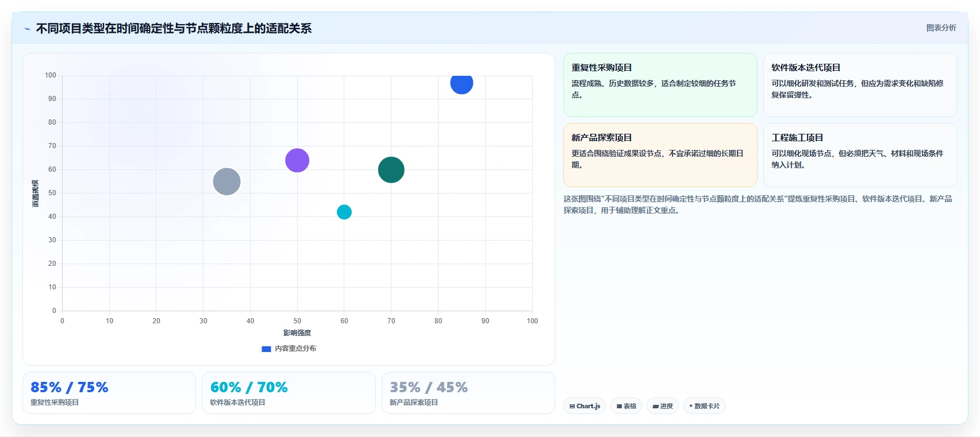
Task: Click the 60% / 70% stat card
Action: [289, 393]
